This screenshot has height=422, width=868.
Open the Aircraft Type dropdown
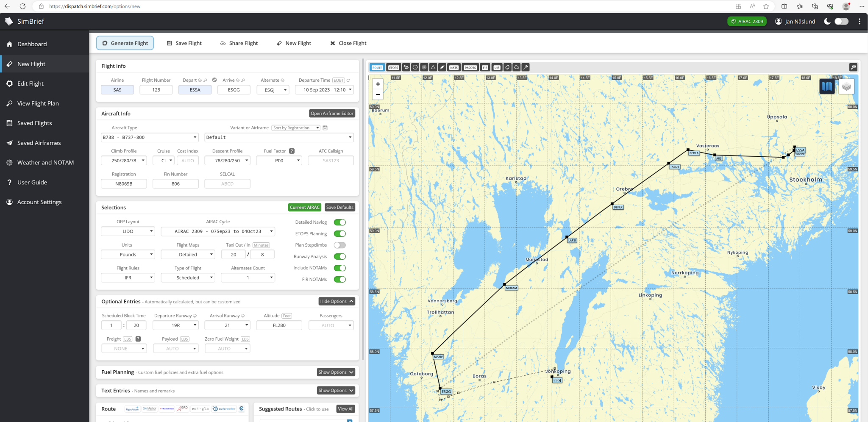149,137
